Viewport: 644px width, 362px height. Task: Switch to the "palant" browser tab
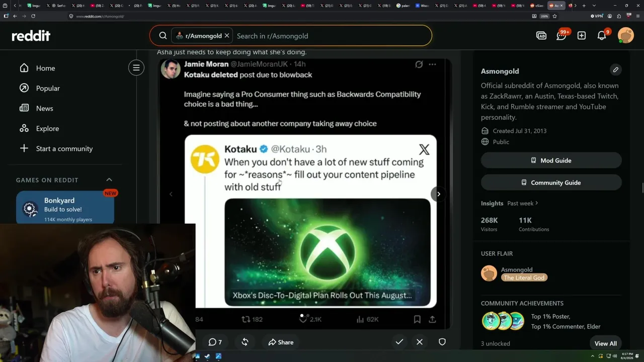[x=403, y=6]
